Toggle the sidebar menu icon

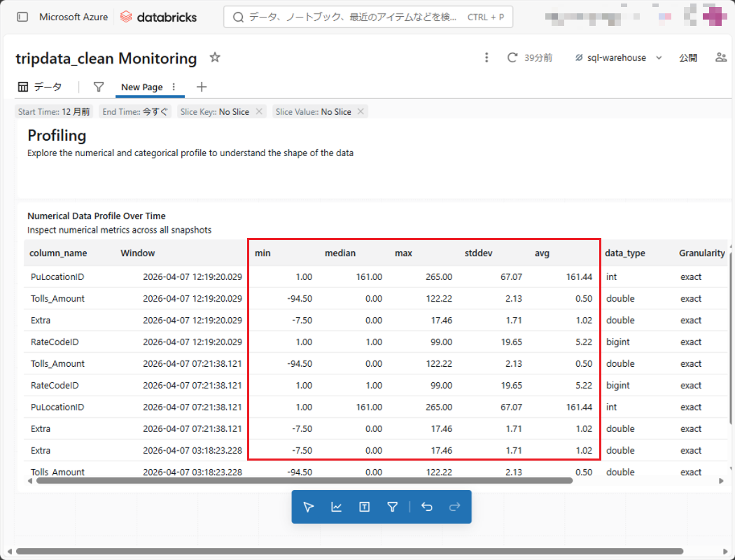[x=22, y=17]
